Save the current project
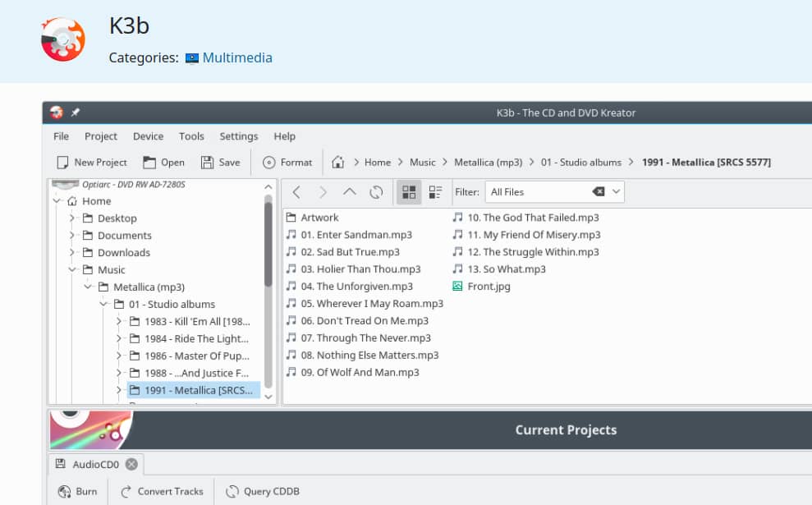This screenshot has width=812, height=505. [x=221, y=163]
